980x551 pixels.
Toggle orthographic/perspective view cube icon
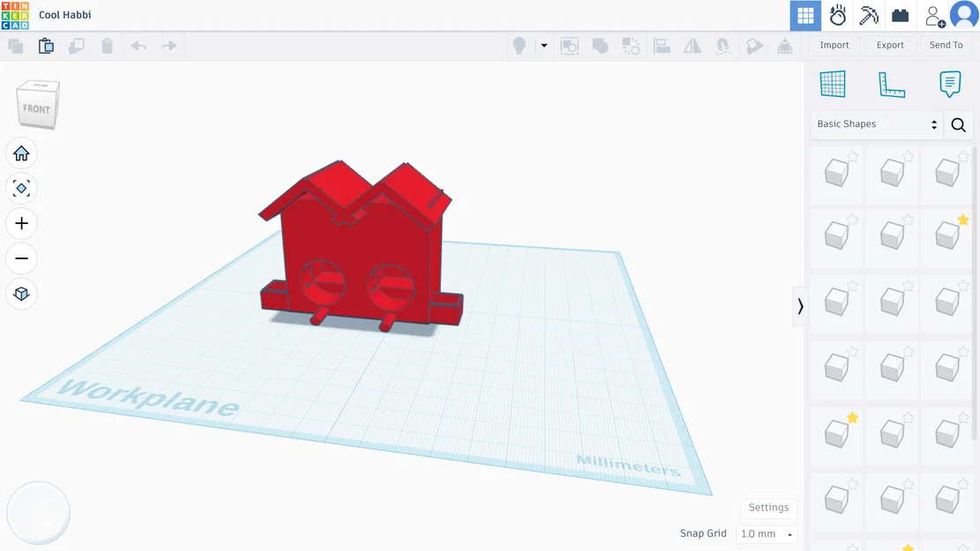click(x=21, y=294)
